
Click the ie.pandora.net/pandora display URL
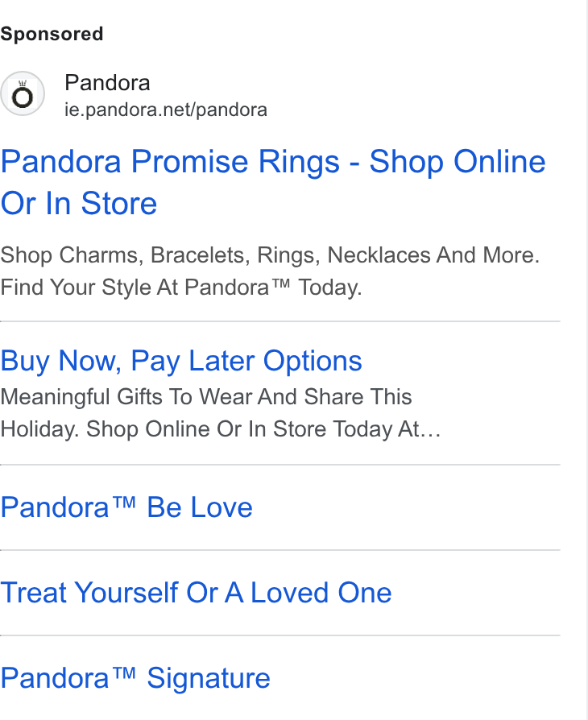coord(165,110)
